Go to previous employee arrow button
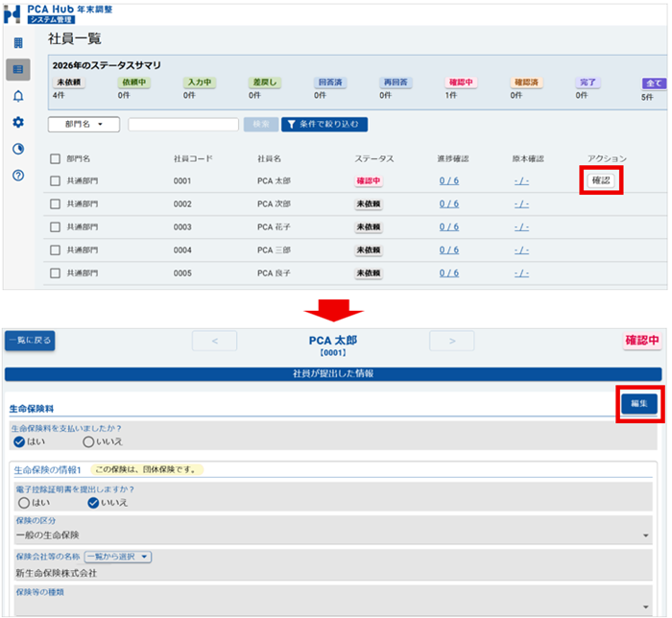The width and height of the screenshot is (672, 618). coord(215,341)
